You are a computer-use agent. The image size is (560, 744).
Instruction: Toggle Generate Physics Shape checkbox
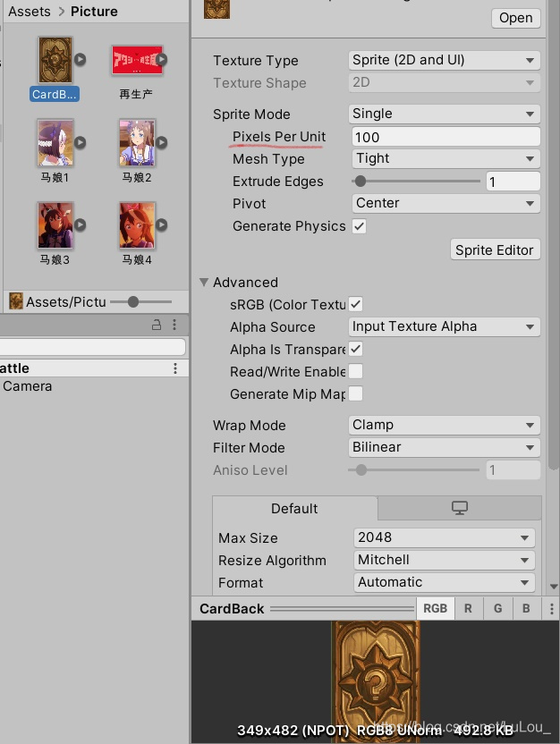pos(360,226)
